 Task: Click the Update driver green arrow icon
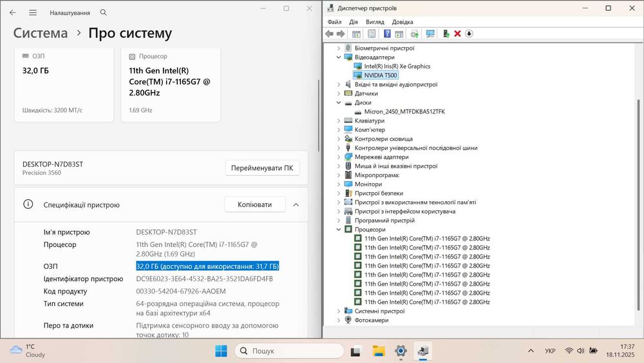(x=446, y=34)
